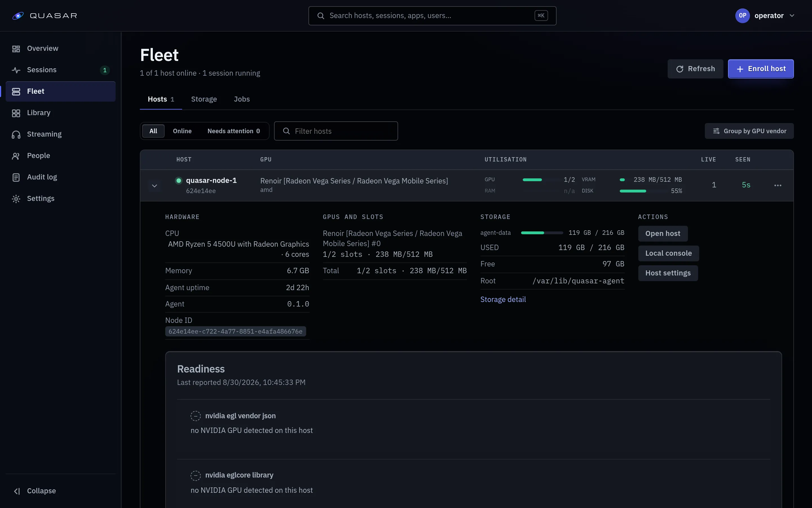Click the Refresh button
The height and width of the screenshot is (508, 812).
[x=695, y=69]
